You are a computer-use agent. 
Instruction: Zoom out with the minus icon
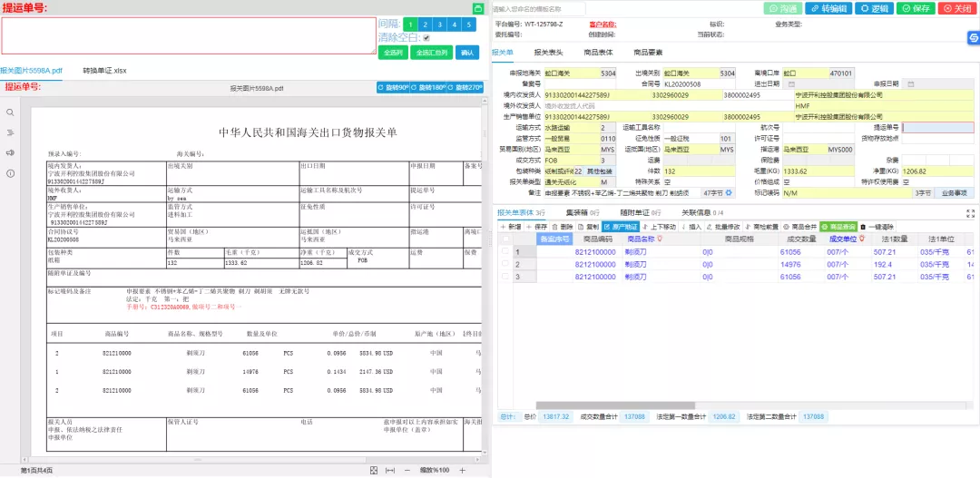(407, 470)
